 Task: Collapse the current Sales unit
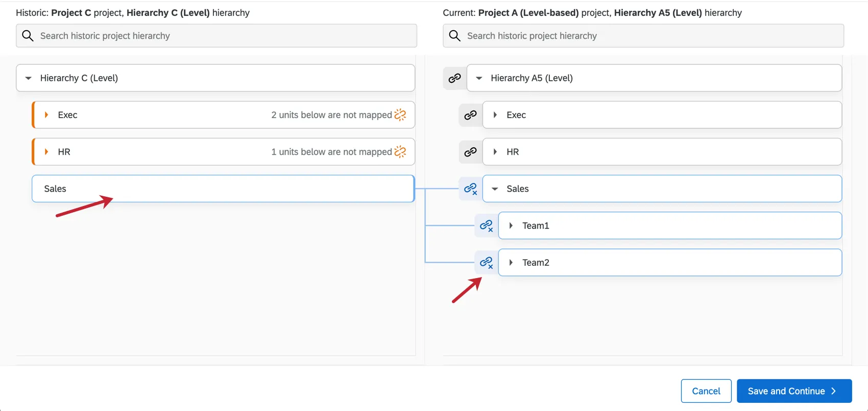pyautogui.click(x=495, y=189)
